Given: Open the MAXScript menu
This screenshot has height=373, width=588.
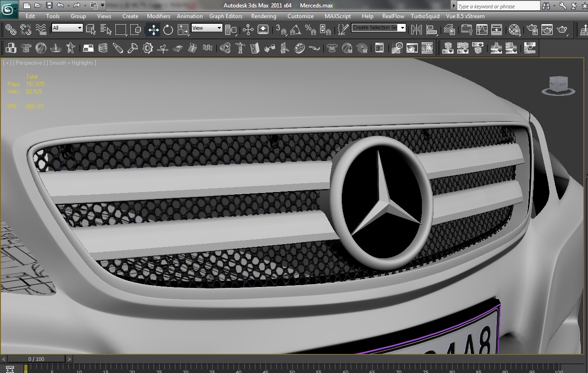Looking at the screenshot, I should [x=338, y=16].
